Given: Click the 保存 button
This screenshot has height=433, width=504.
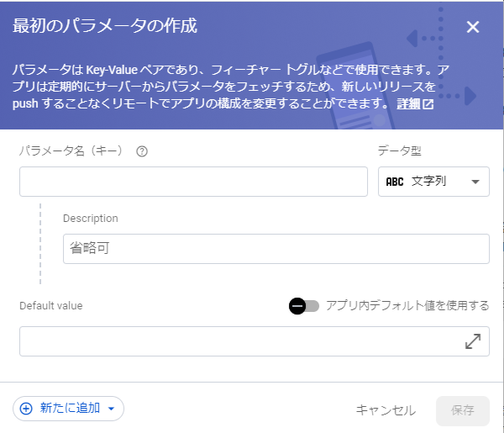Looking at the screenshot, I should pyautogui.click(x=463, y=410).
